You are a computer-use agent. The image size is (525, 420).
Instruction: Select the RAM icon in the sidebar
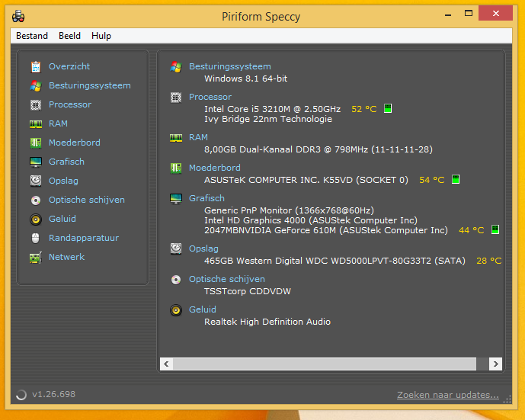[x=35, y=123]
